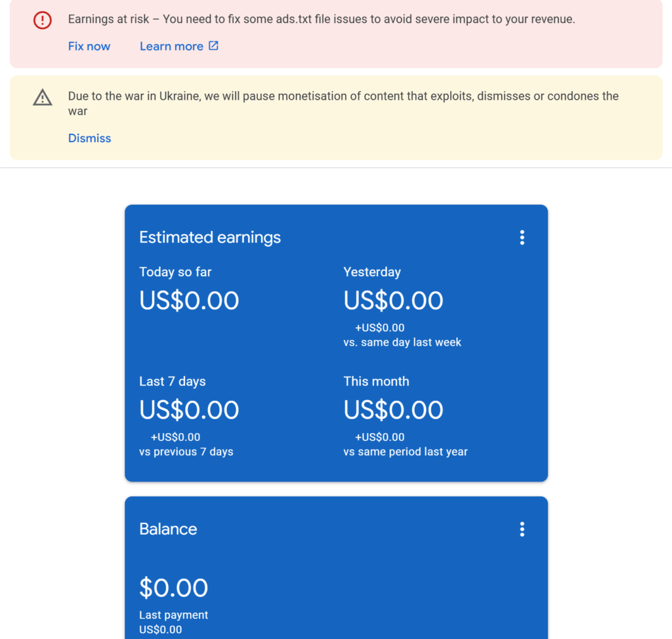
Task: Click the Last payment label
Action: [x=173, y=615]
